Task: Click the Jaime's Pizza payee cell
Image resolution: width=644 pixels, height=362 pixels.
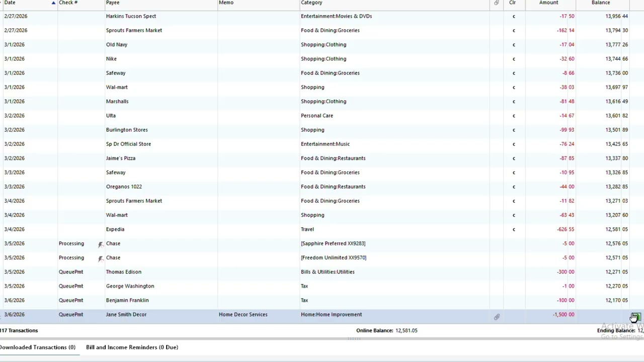Action: click(121, 158)
